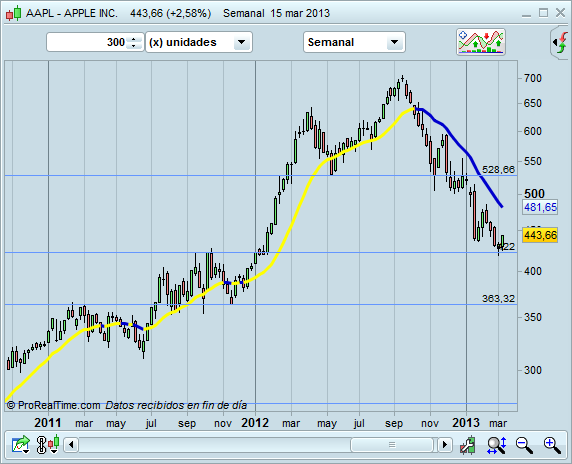Image resolution: width=572 pixels, height=464 pixels.
Task: Click the AAPL - APPLE INC. title text
Action: pos(72,13)
